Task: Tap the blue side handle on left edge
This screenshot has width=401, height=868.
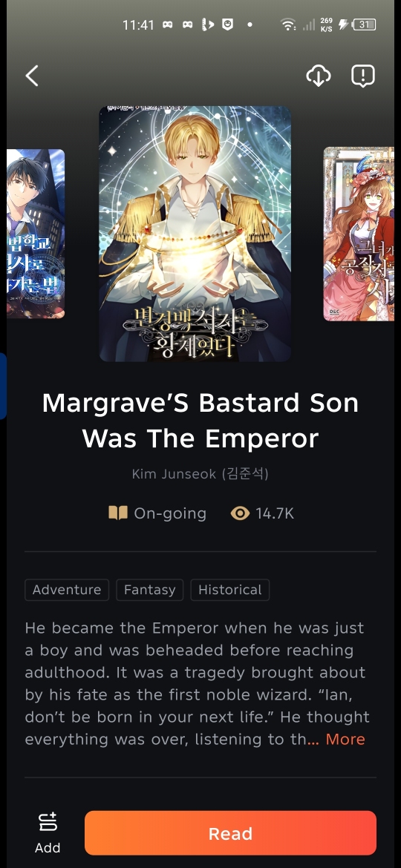Action: 3,386
